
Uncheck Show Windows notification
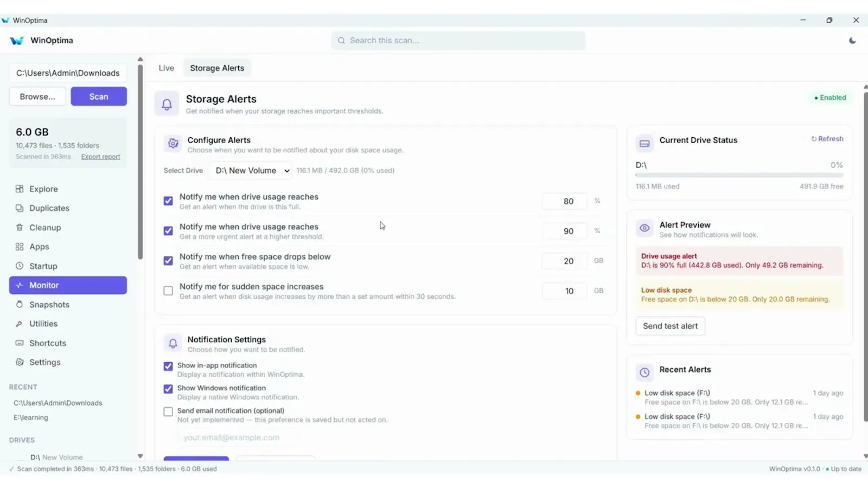tap(168, 389)
